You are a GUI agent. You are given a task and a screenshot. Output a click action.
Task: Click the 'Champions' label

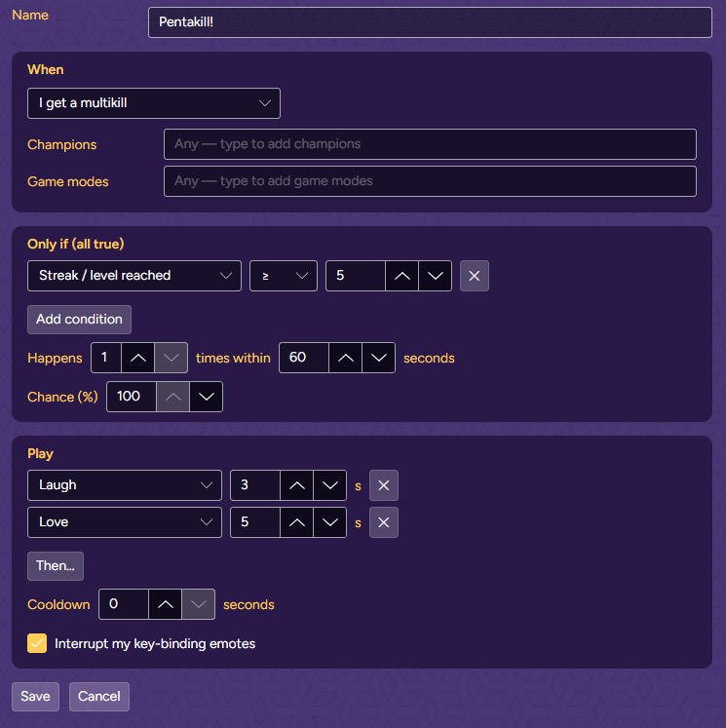61,144
